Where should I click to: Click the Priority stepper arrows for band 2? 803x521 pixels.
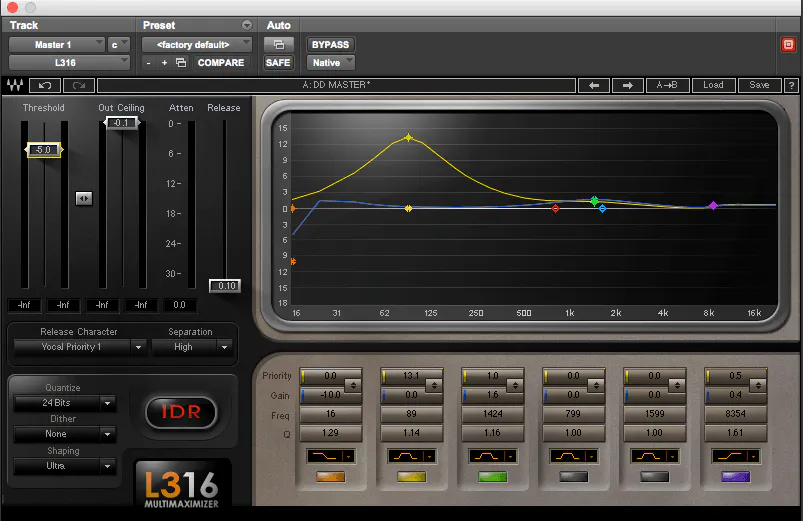coord(434,385)
